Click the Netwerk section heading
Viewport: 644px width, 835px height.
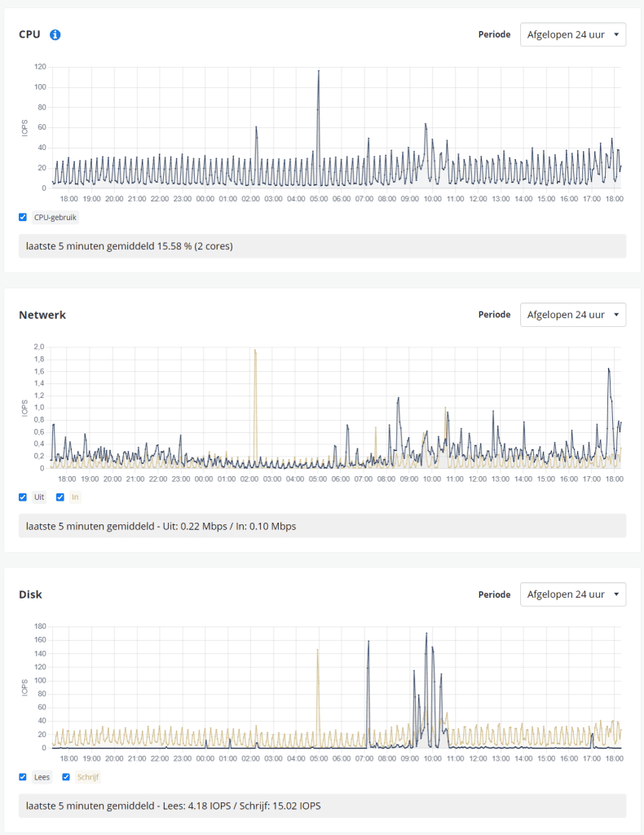(x=42, y=315)
